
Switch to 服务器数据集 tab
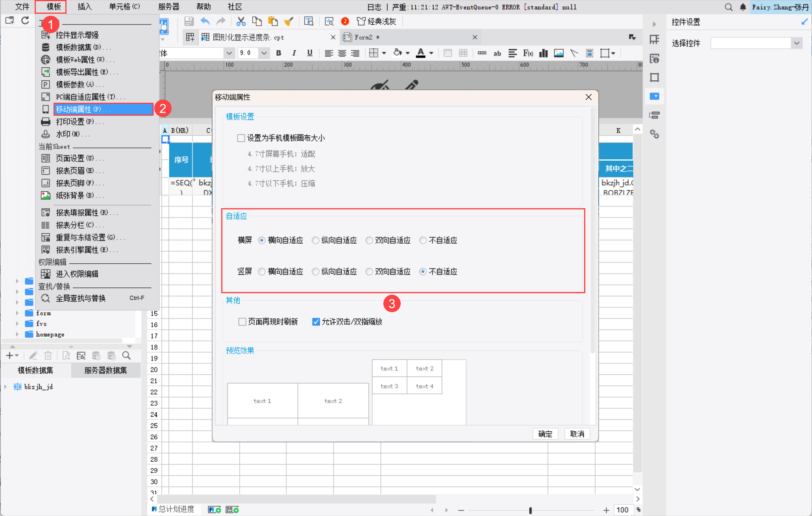click(x=105, y=370)
